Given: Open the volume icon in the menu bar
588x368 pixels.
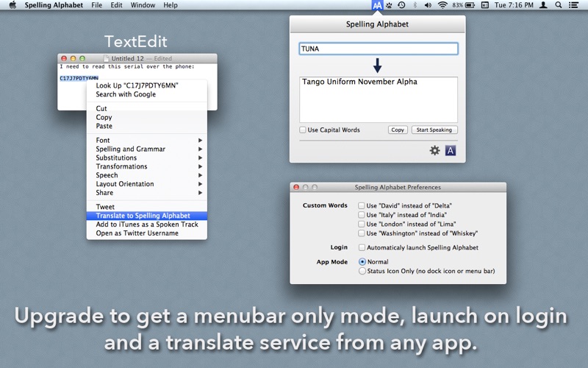Looking at the screenshot, I should (x=428, y=5).
